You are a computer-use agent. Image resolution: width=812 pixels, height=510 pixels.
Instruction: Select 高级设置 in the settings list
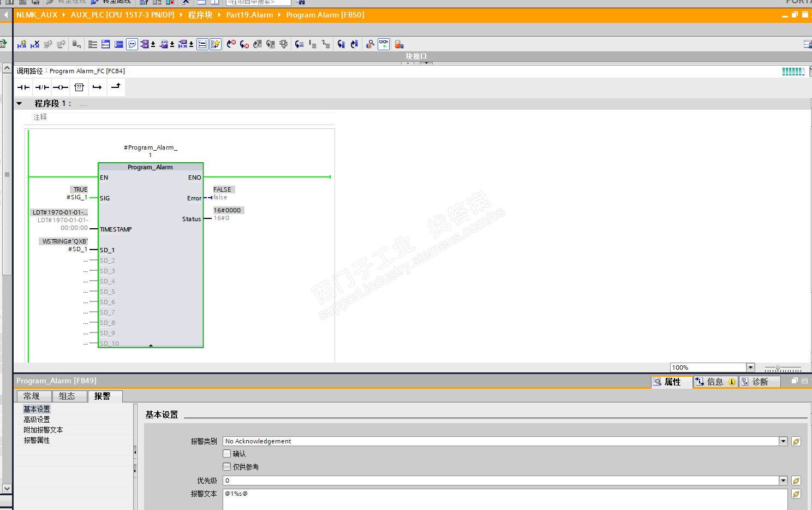(37, 419)
